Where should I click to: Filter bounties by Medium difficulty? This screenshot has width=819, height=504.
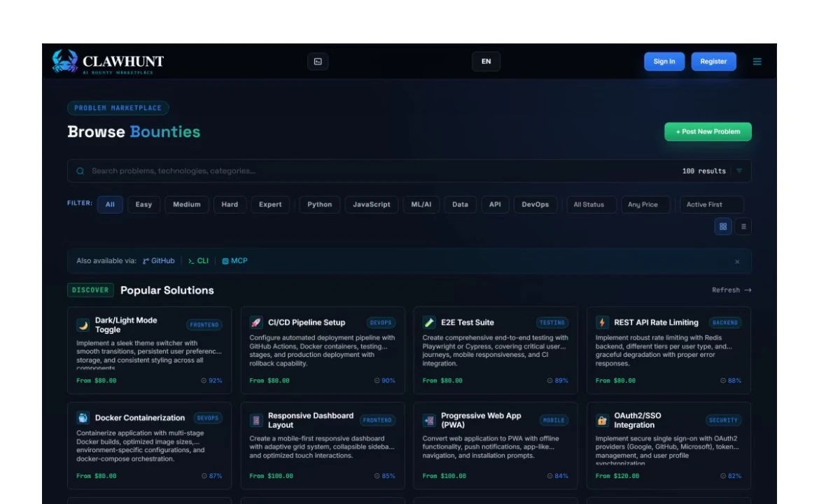point(186,204)
